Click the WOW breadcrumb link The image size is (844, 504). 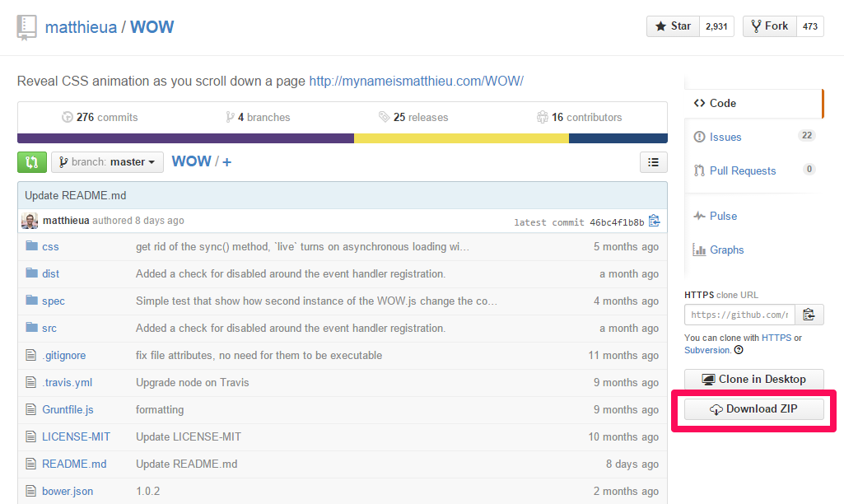click(191, 161)
